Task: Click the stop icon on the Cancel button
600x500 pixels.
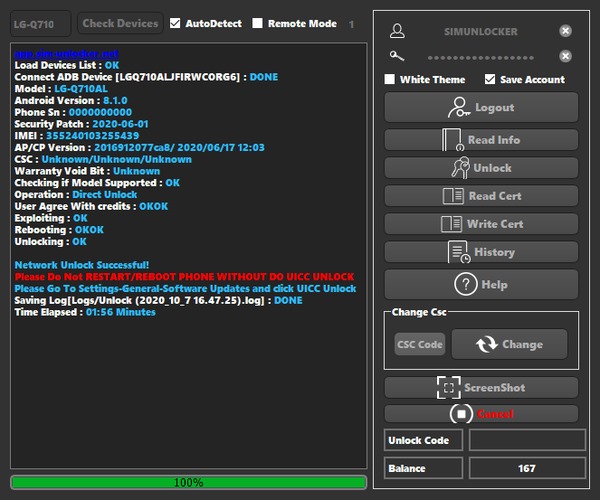Action: coord(461,414)
